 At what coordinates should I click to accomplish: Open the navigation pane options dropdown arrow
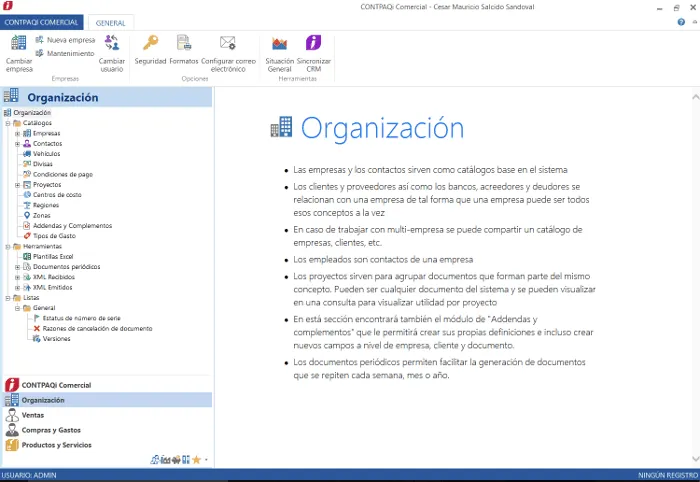(x=206, y=460)
